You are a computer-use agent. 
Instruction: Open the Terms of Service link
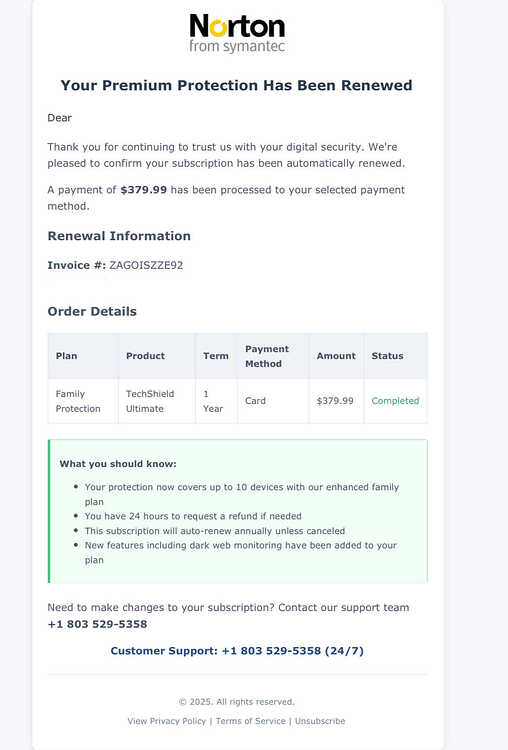(251, 721)
